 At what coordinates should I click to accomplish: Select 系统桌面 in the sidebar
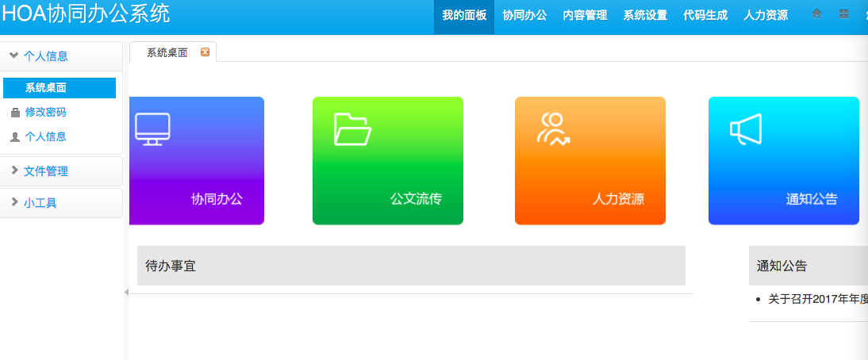tap(46, 88)
